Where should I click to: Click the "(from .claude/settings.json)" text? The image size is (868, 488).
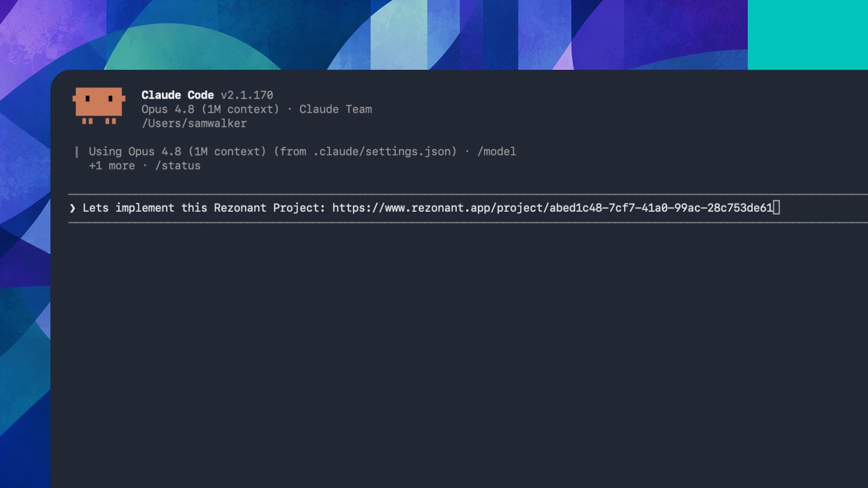(x=365, y=152)
